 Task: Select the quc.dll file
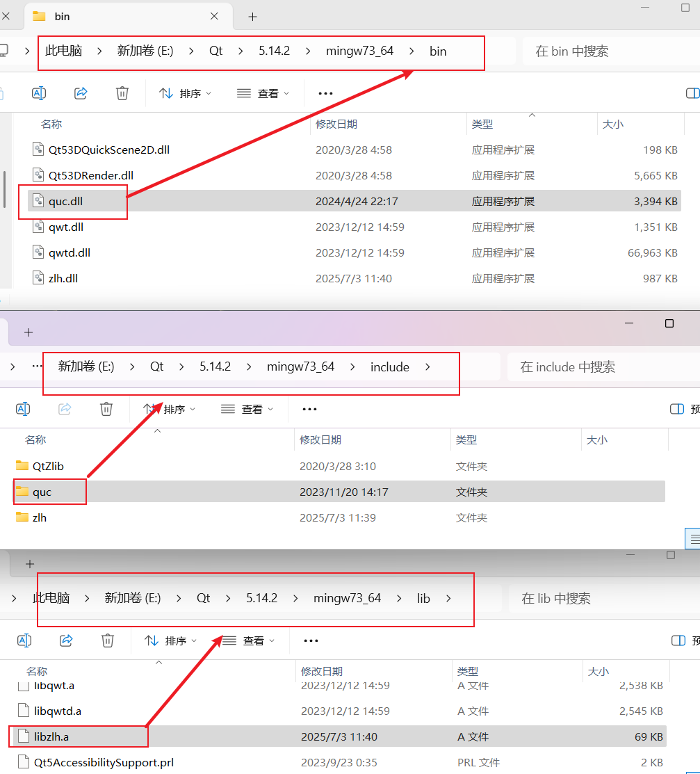click(x=65, y=202)
